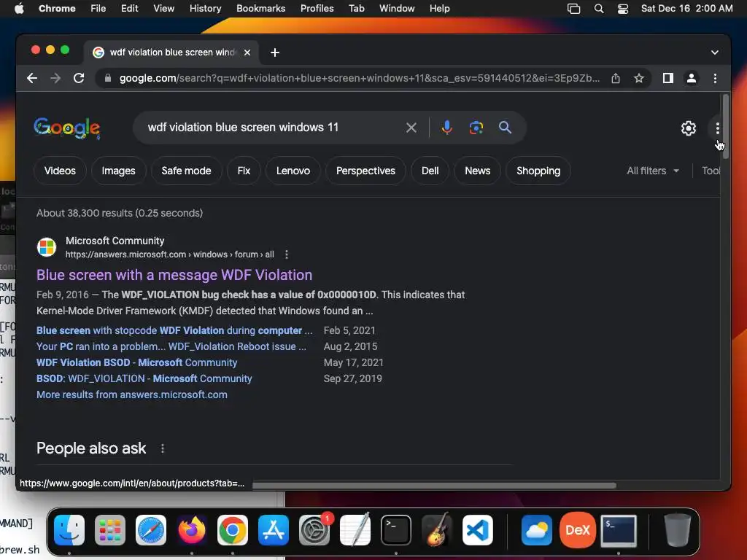Open Launchpad in the dock
Screen dimensions: 747x560
click(x=110, y=530)
